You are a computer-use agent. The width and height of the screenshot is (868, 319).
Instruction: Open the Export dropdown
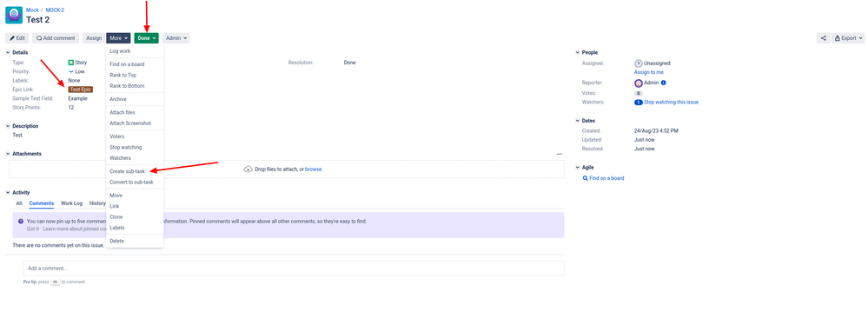[x=848, y=38]
